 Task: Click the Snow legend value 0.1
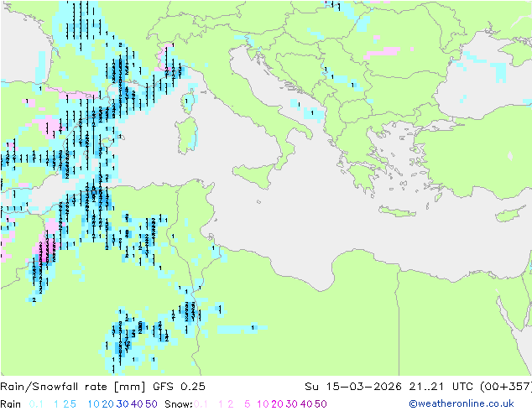[x=201, y=404]
